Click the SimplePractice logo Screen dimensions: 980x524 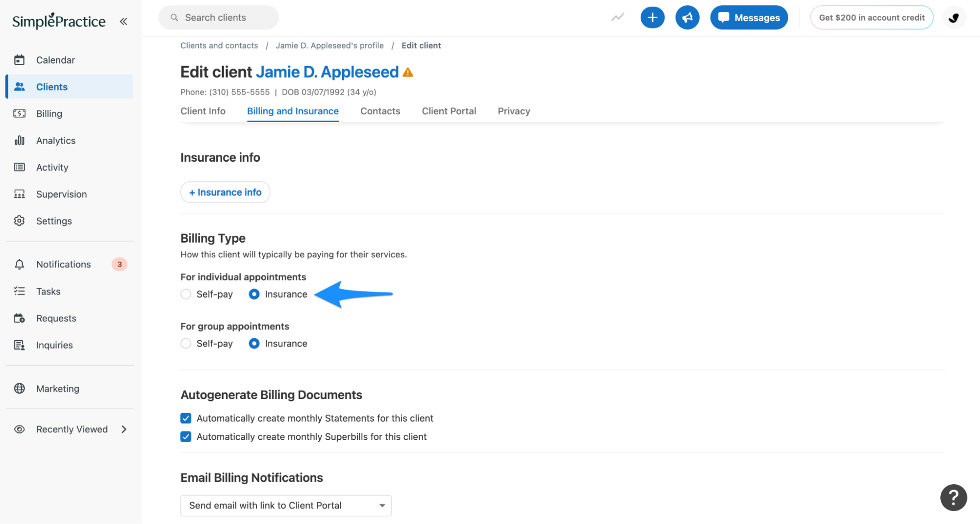59,21
